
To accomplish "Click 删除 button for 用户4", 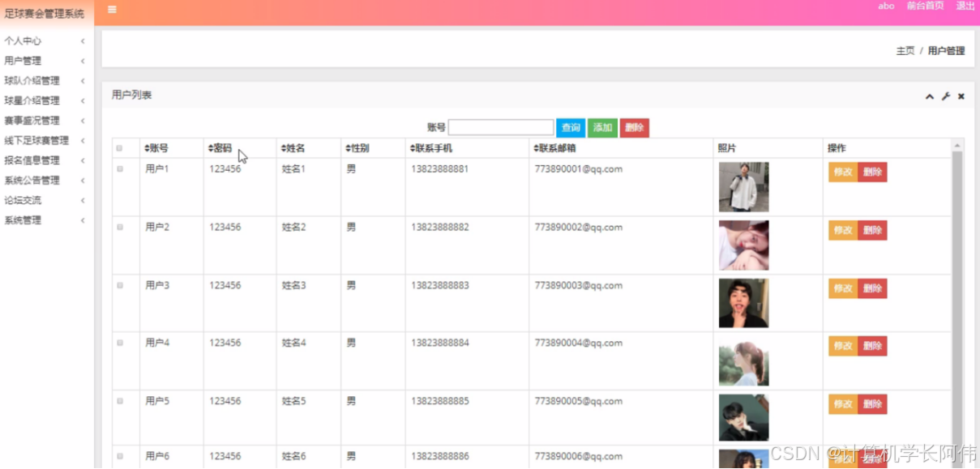I will (x=872, y=346).
